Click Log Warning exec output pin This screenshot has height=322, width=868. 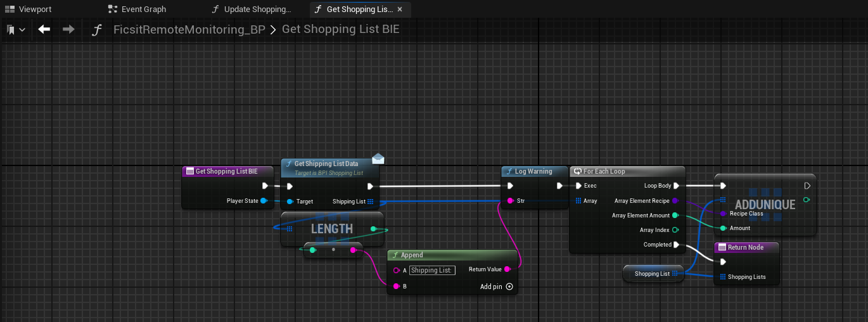(x=559, y=186)
